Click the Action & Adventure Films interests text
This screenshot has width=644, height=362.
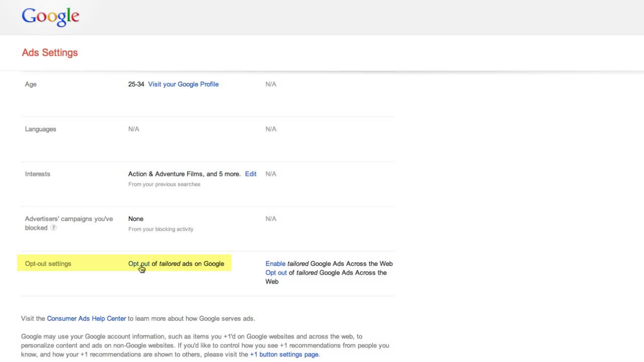[x=184, y=174]
